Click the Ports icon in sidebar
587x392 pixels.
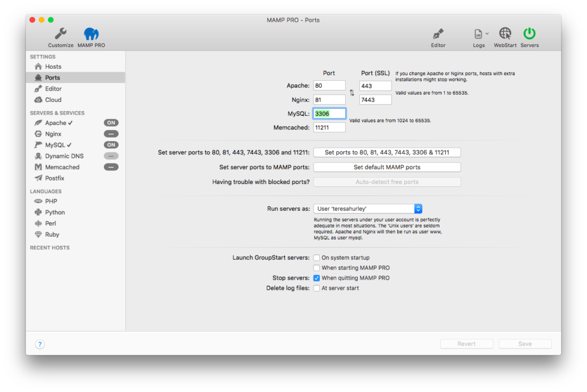point(38,77)
